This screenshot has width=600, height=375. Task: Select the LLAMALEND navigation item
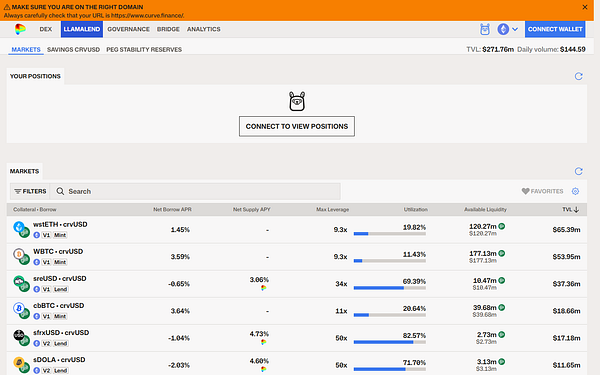(82, 29)
